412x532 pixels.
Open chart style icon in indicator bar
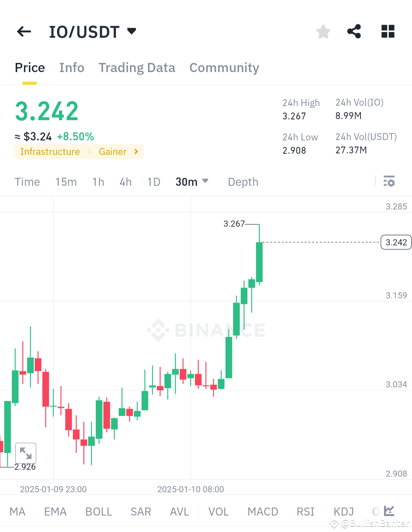tap(389, 511)
